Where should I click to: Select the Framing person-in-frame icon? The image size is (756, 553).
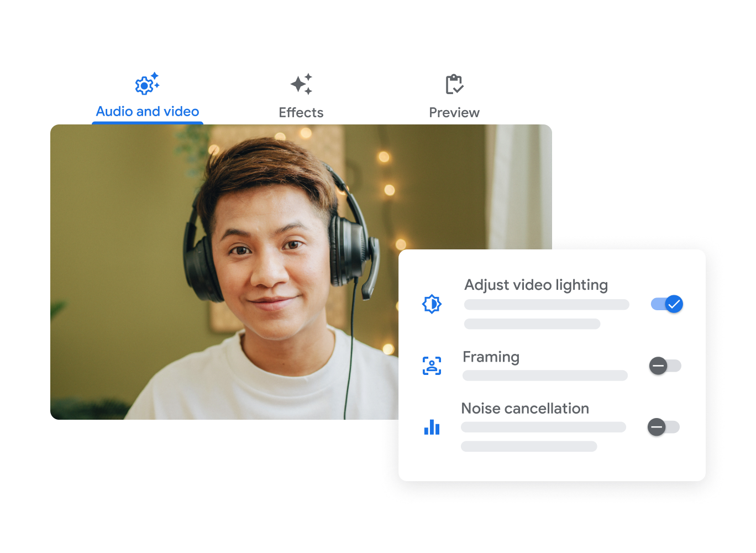(432, 366)
